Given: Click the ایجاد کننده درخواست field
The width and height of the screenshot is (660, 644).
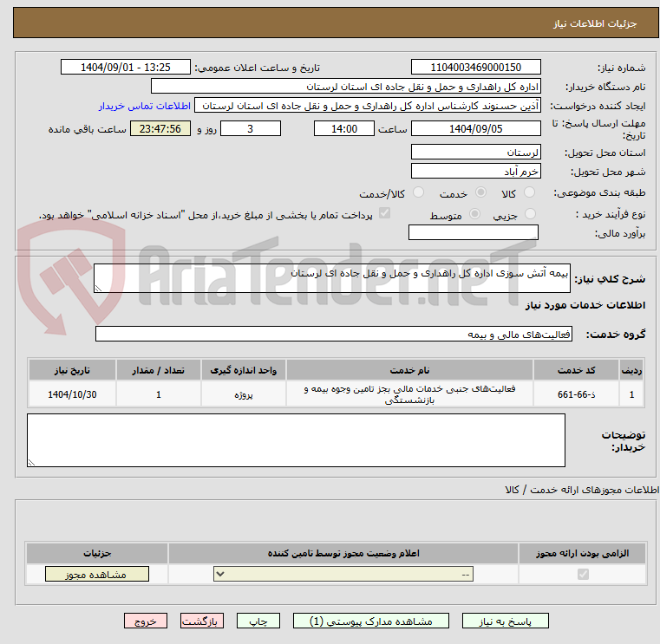Looking at the screenshot, I should 368,106.
